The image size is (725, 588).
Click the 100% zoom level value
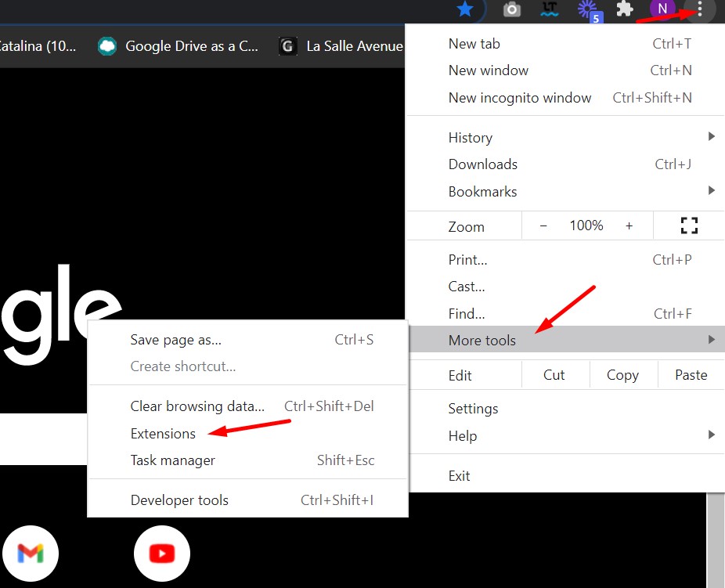pos(586,225)
